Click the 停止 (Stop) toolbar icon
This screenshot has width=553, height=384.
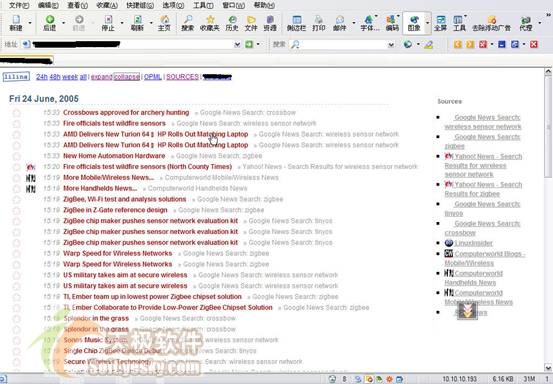pos(108,23)
